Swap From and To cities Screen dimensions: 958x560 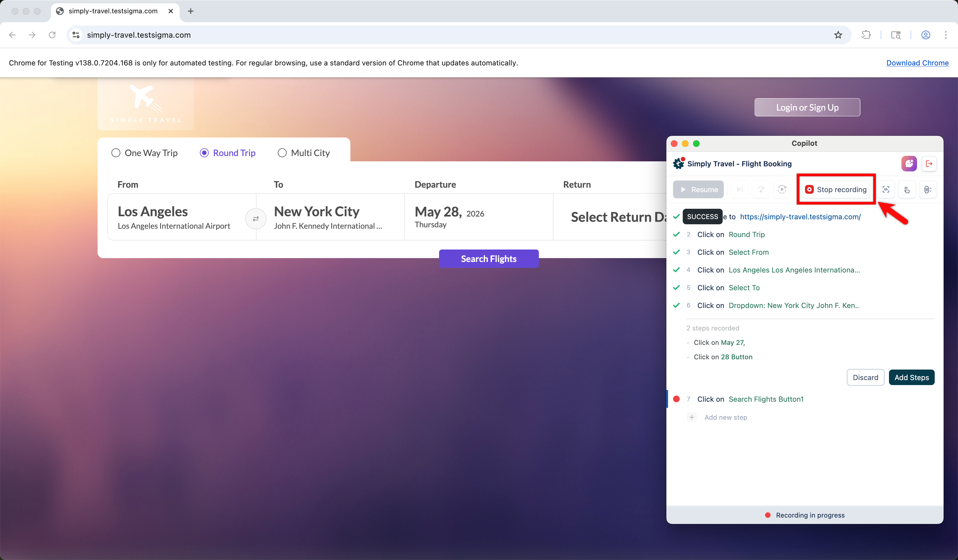coord(256,219)
